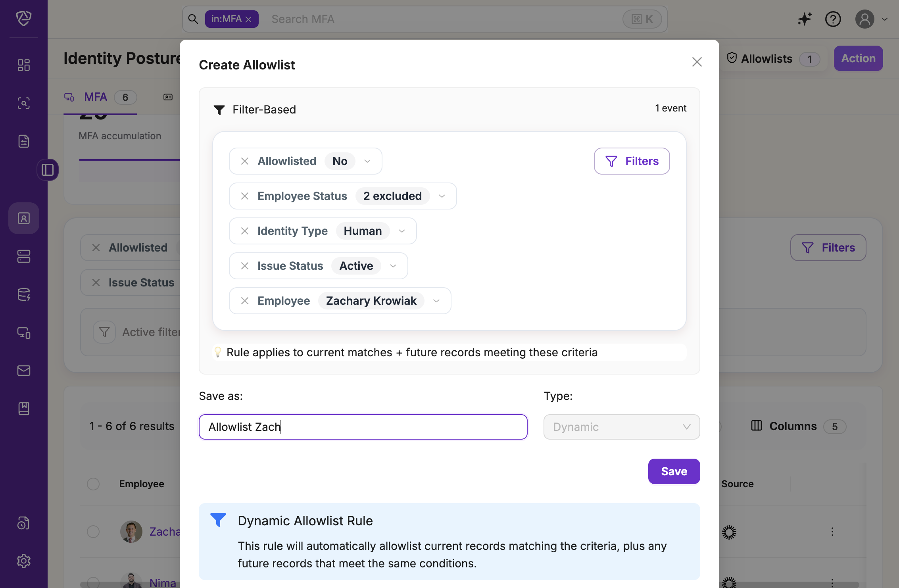The image size is (899, 588).
Task: Click the dashboard grid icon in sidebar
Action: [x=24, y=65]
